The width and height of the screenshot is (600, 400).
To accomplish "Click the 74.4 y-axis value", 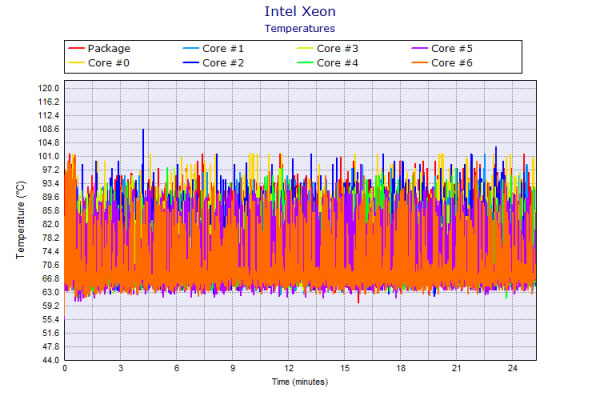I will click(x=51, y=251).
